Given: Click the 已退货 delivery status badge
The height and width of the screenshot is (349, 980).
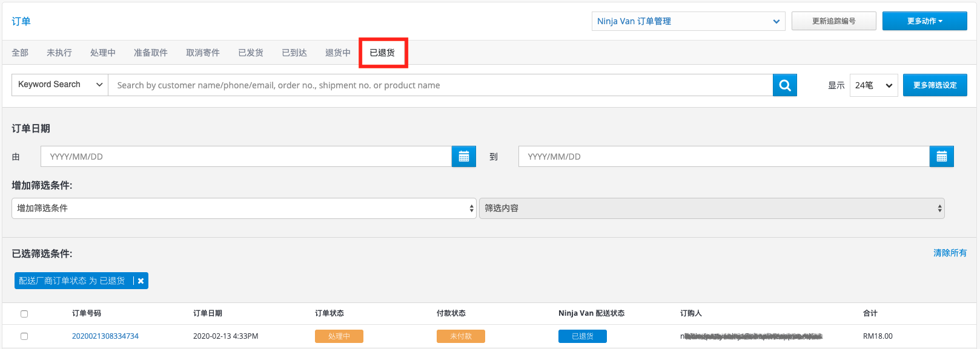Looking at the screenshot, I should click(x=583, y=336).
